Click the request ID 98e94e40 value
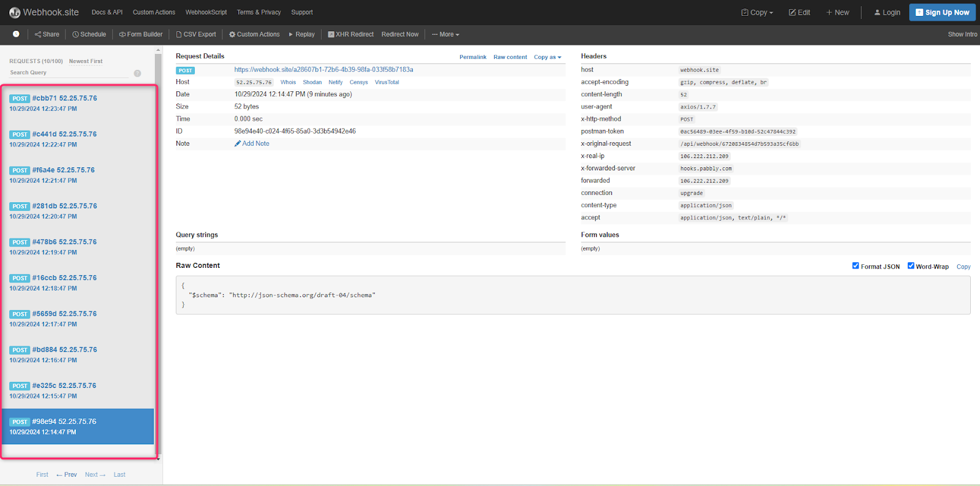Screen dimensions: 980x486 (x=295, y=131)
